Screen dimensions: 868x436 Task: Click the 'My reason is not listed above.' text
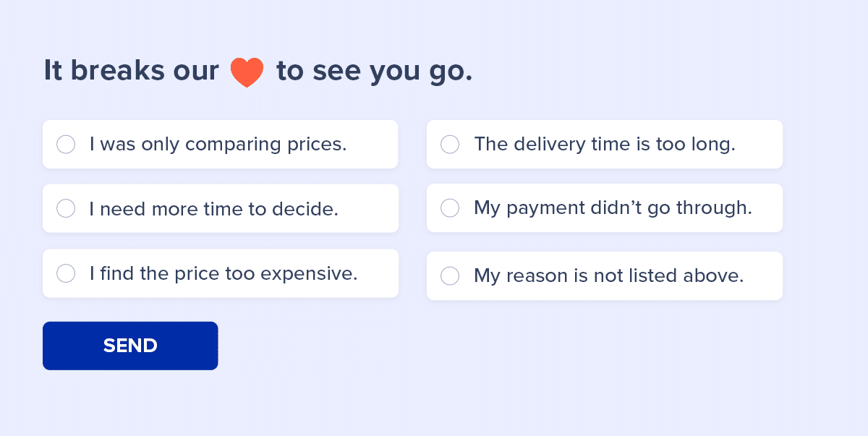click(608, 276)
